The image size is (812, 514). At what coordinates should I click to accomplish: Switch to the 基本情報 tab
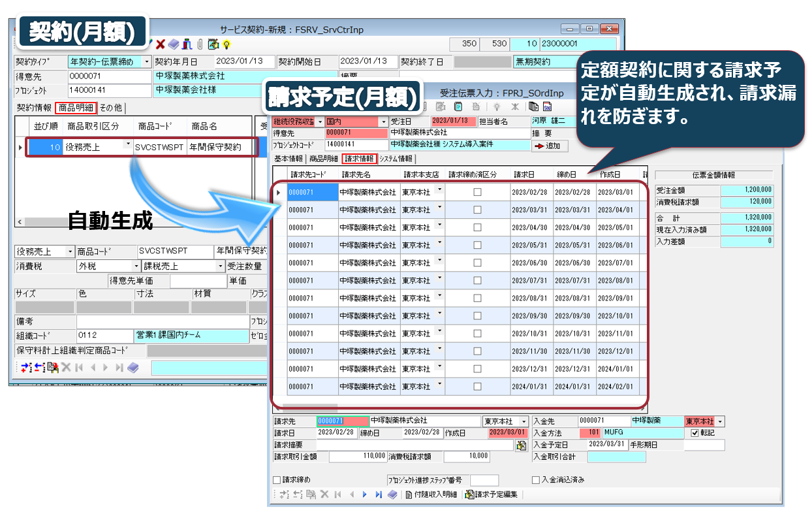288,159
